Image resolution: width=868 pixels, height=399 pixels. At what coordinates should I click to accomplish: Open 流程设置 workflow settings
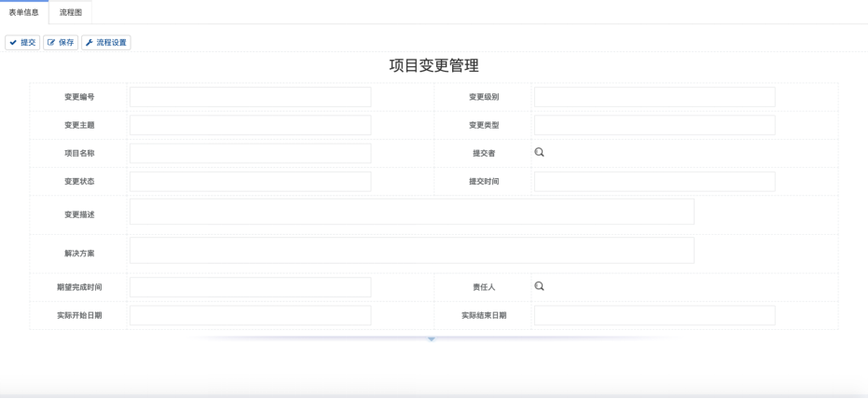(105, 43)
